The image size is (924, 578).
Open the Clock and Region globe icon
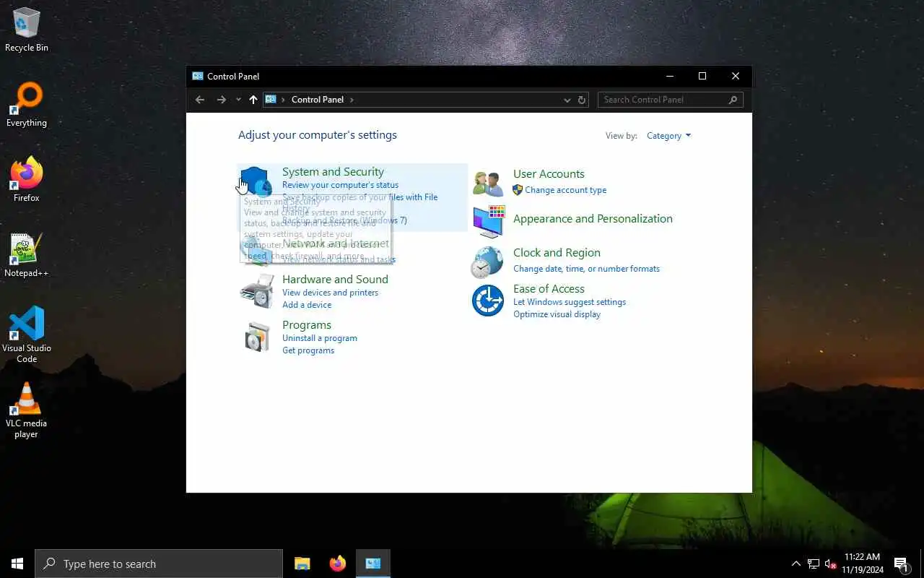[x=487, y=262]
